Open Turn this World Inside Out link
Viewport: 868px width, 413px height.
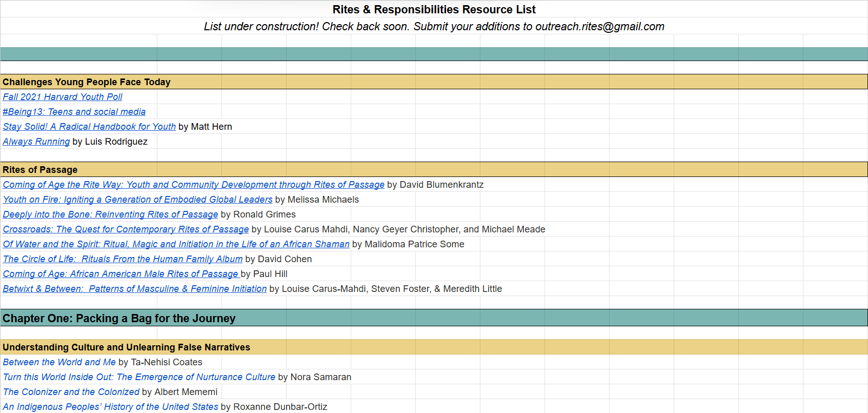tap(139, 377)
